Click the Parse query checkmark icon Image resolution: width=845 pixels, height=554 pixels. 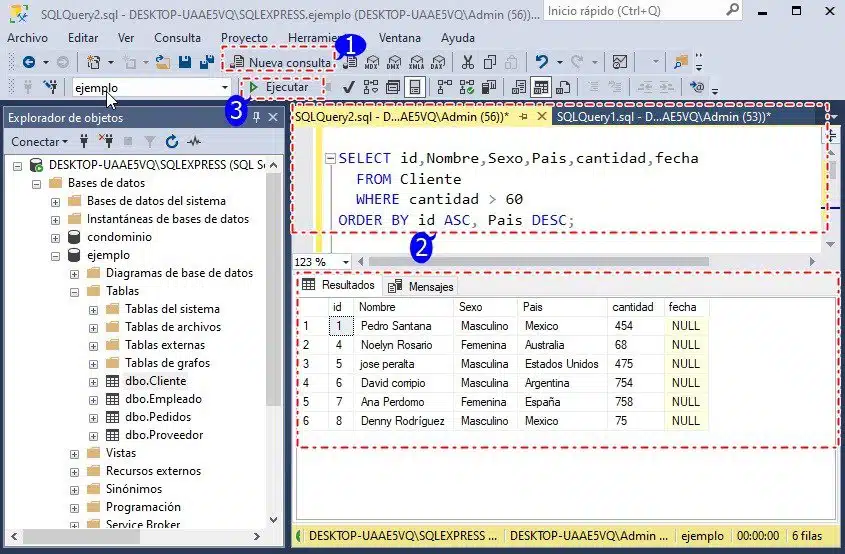point(347,87)
